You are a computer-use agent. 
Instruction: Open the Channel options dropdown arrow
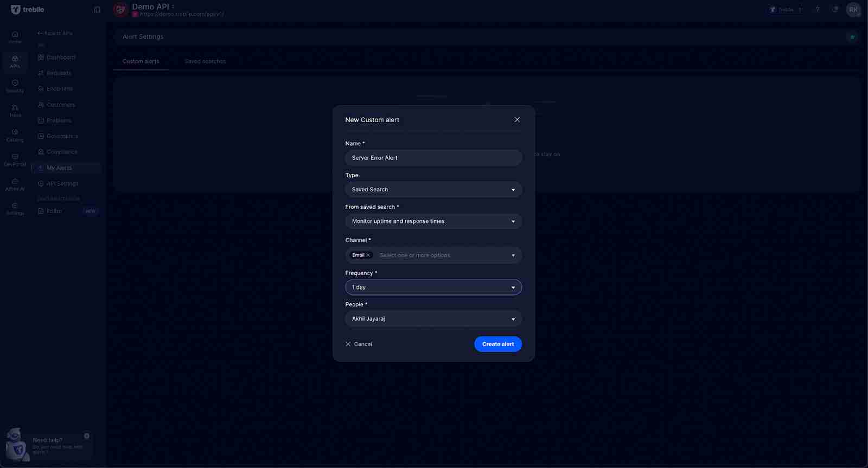513,255
